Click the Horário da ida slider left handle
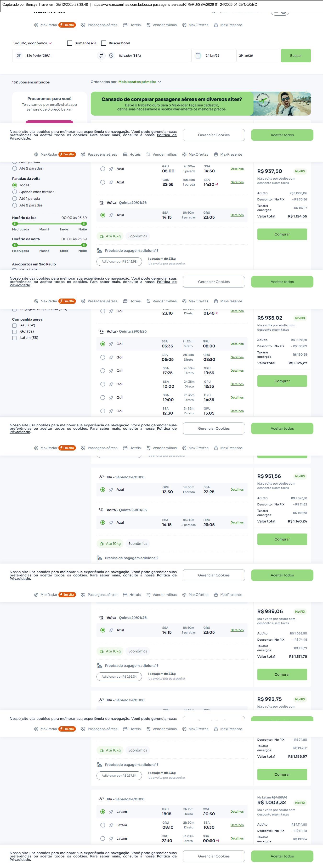323x868 pixels. tap(15, 224)
